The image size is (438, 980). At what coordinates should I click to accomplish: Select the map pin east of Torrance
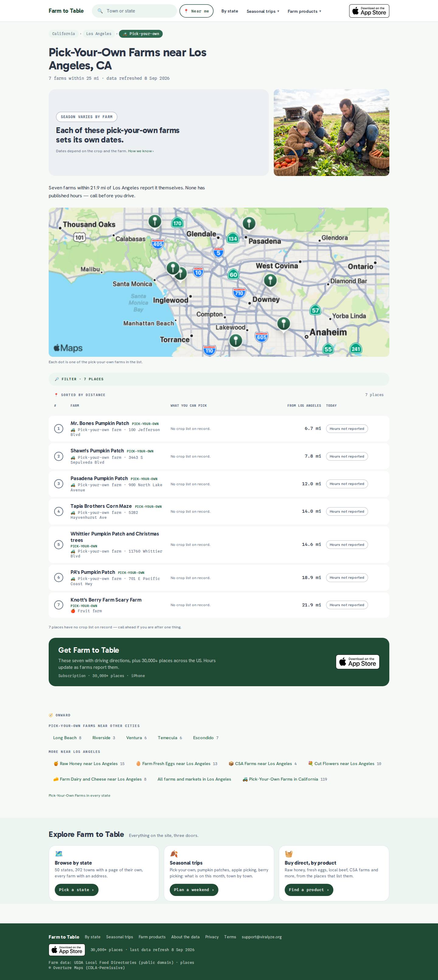pos(236,341)
